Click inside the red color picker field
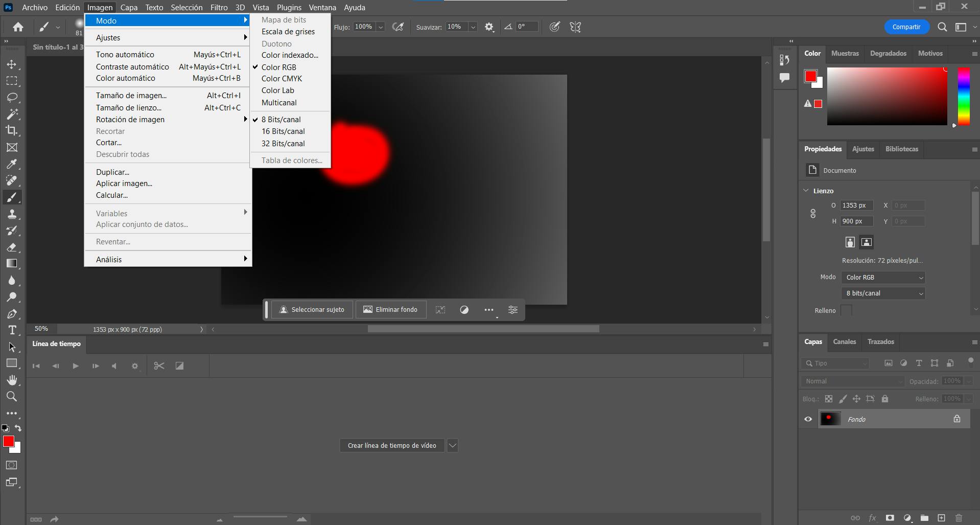This screenshot has height=525, width=980. [887, 96]
